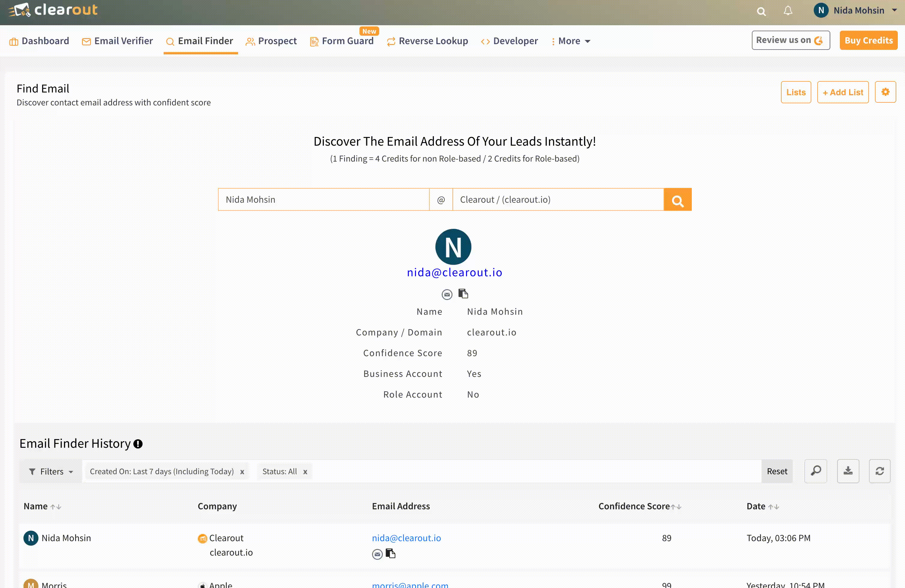
Task: Download the email finder history
Action: 848,471
